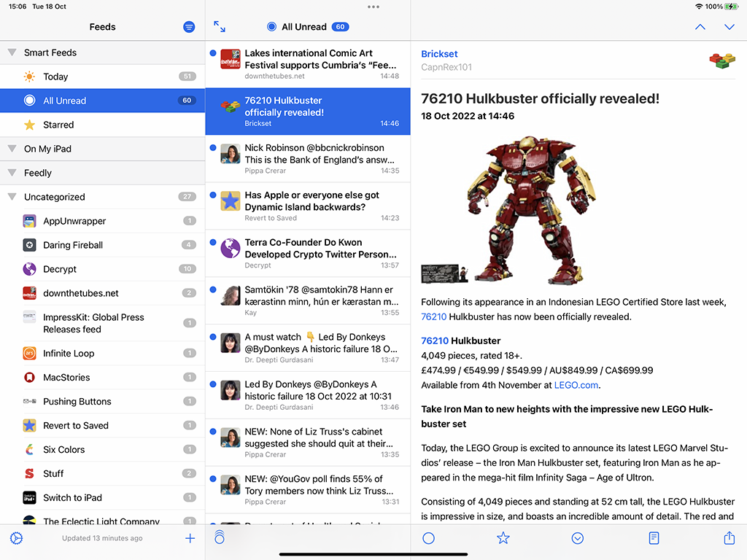
Task: Open Lakes international Comic Art Festival article
Action: 308,64
